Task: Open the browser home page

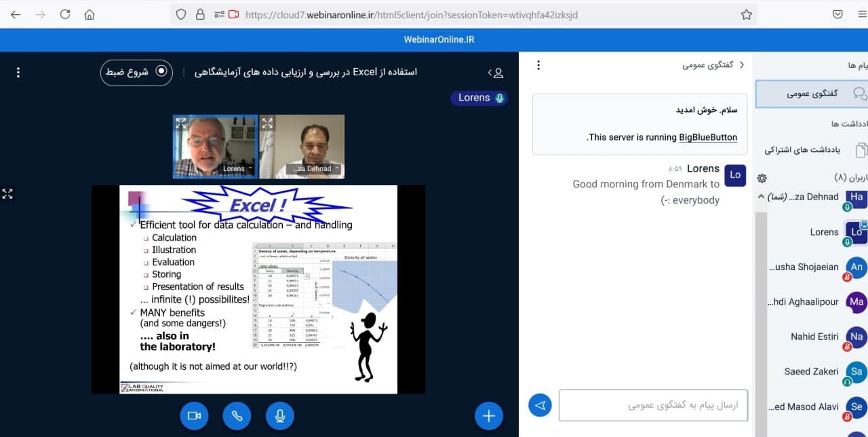Action: [x=90, y=14]
